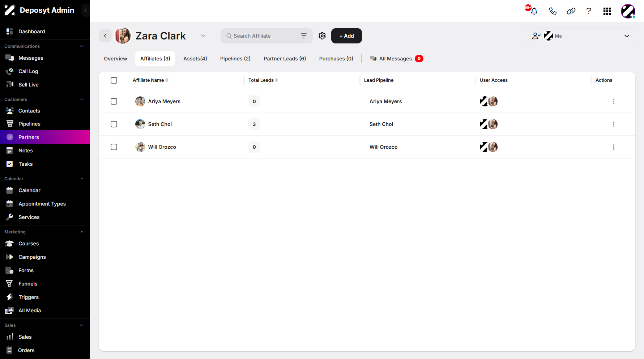Collapse the Marketing section
Screen dimensions: 644x359
click(82, 232)
